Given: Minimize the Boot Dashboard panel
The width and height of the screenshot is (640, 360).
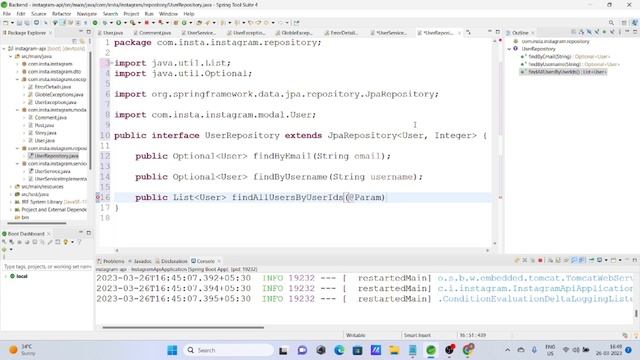Looking at the screenshot, I should click(80, 233).
